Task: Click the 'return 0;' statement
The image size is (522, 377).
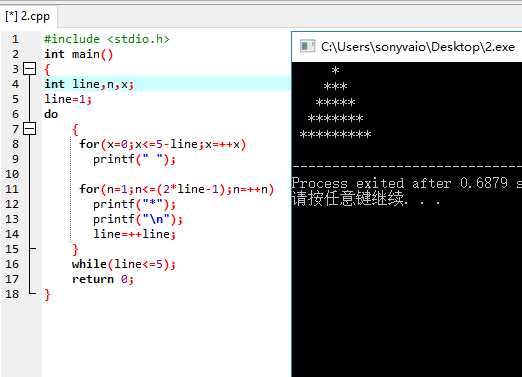Action: click(x=103, y=279)
